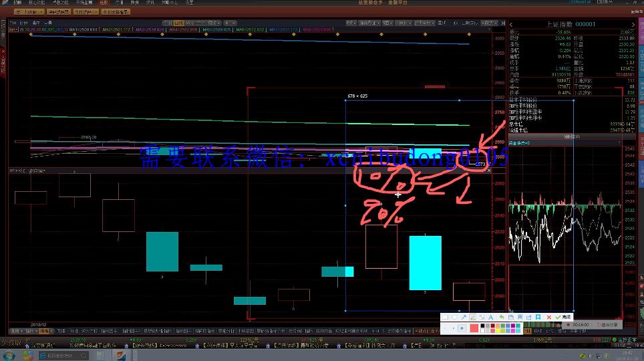Click the green 完成 checkmark button
The height and width of the screenshot is (361, 644).
pyautogui.click(x=563, y=317)
